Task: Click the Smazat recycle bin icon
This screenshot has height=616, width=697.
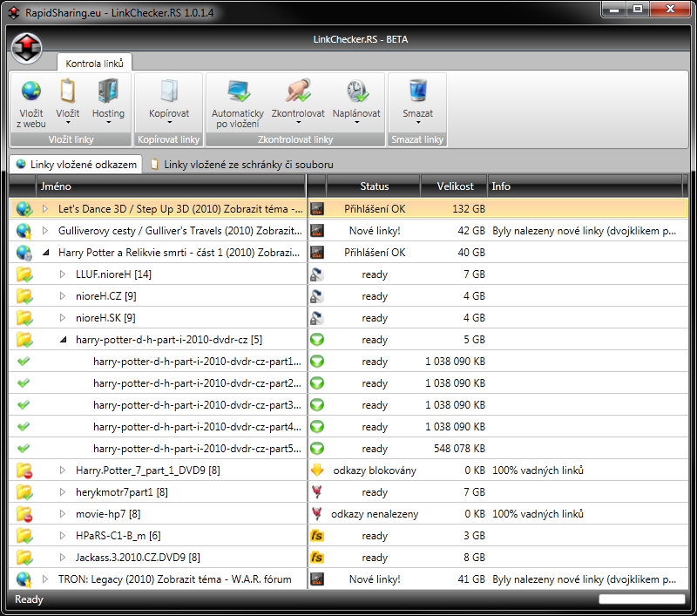Action: click(417, 91)
